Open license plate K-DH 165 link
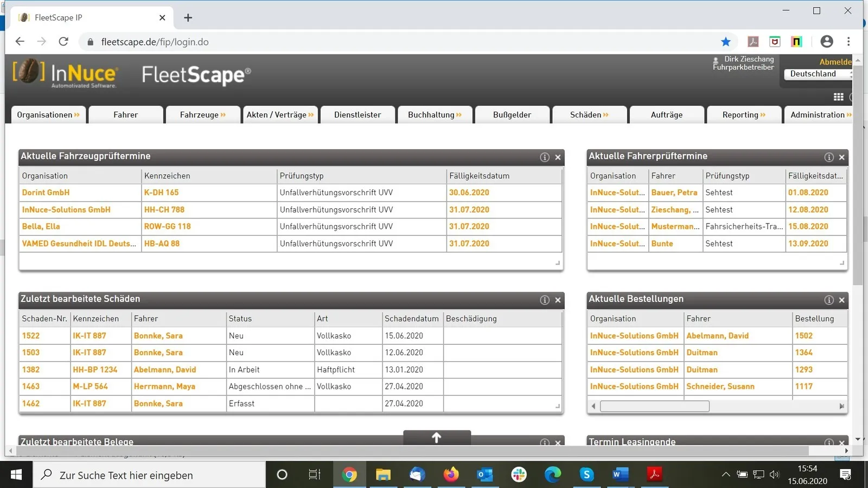Screen dimensions: 868x488 161,192
